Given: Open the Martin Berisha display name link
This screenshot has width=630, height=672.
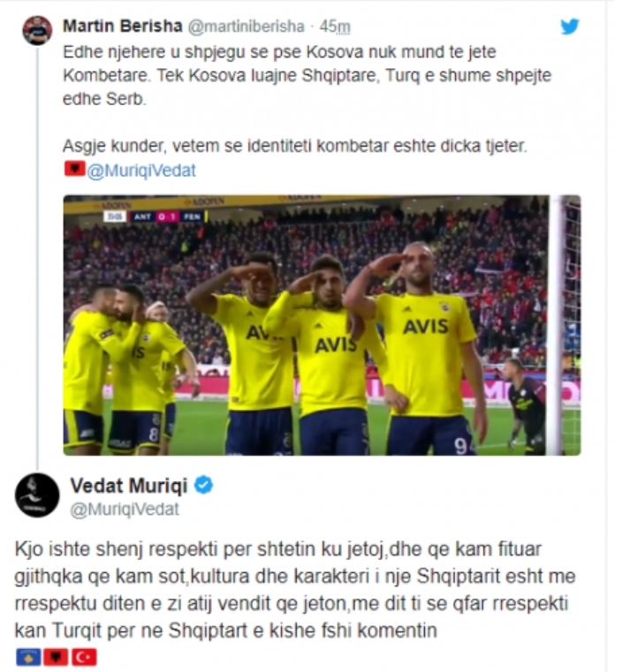Looking at the screenshot, I should (123, 26).
